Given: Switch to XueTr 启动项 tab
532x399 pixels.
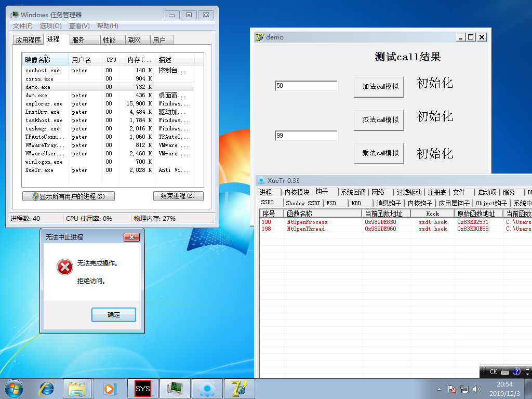Looking at the screenshot, I should point(487,192).
